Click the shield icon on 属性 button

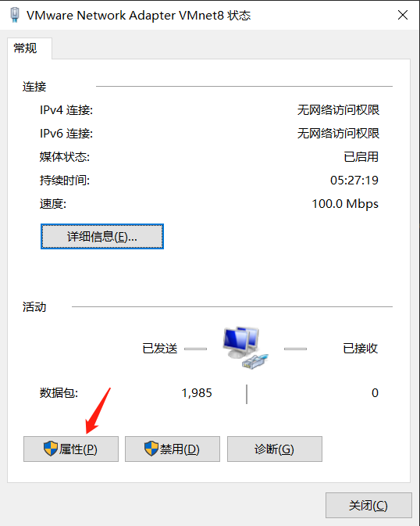pos(51,449)
